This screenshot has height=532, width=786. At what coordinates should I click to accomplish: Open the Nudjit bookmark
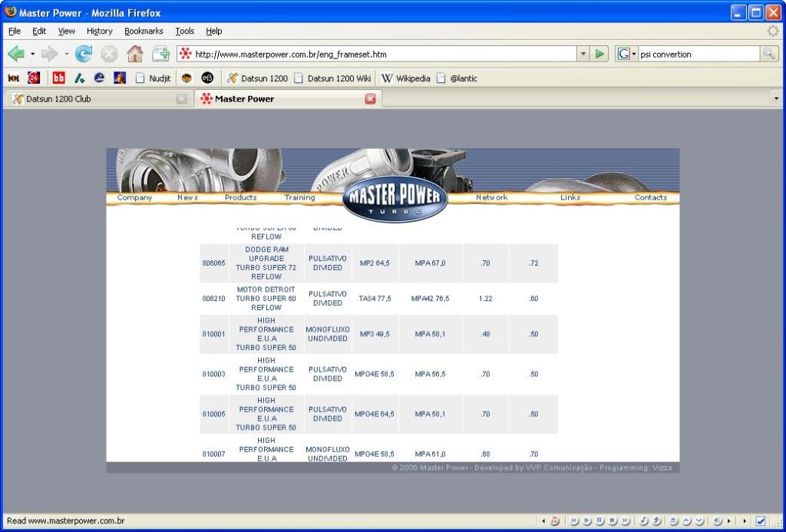153,78
